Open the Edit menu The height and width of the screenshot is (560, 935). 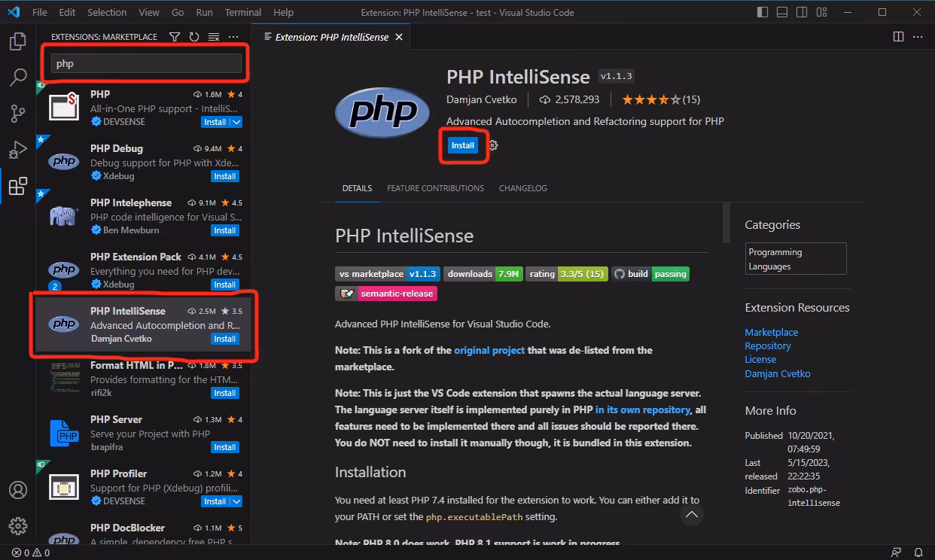(67, 12)
